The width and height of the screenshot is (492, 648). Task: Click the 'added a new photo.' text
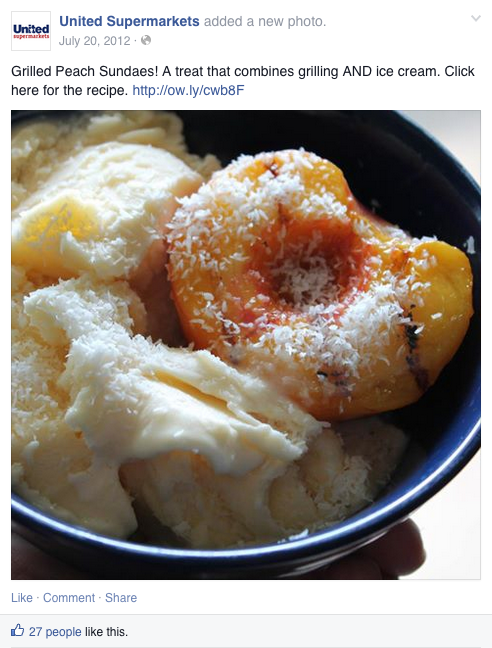(265, 21)
